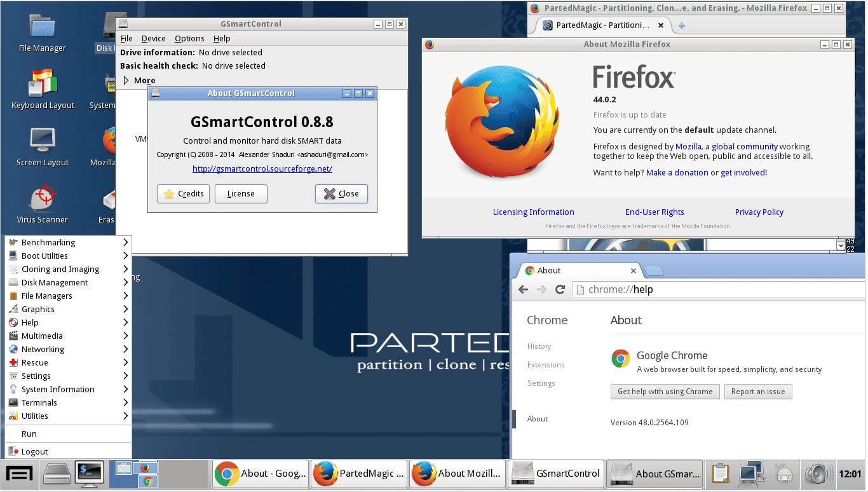Click the start menu button on taskbar

(20, 474)
